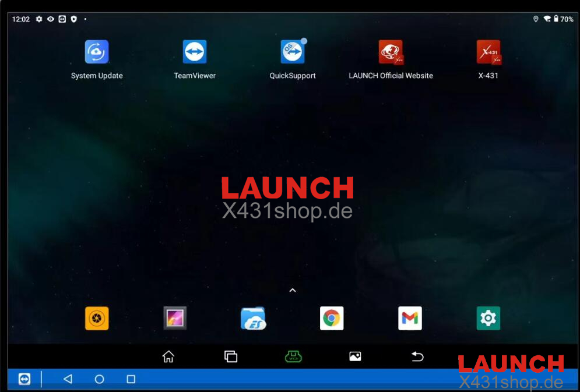Tap the Home button in black navigation bar
The image size is (580, 392).
[168, 356]
